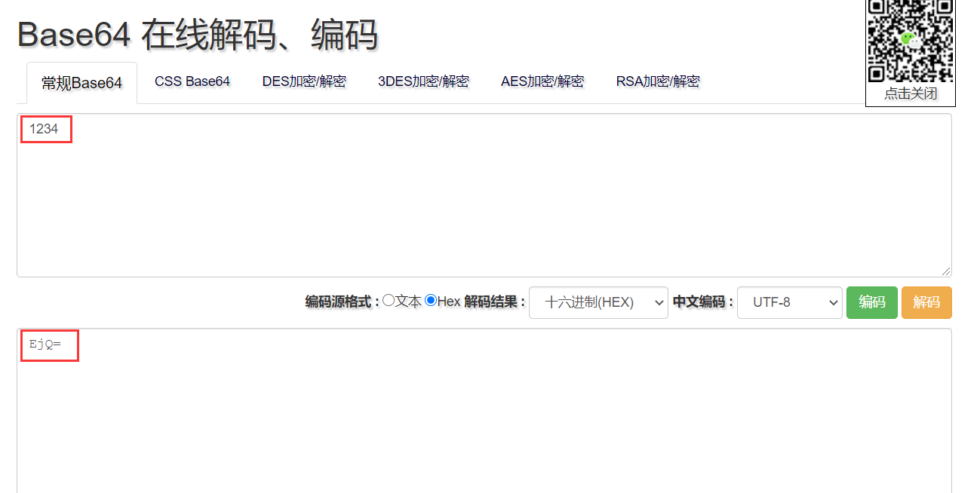Click the output box showing EjQ=
This screenshot has width=980, height=493.
point(483,411)
